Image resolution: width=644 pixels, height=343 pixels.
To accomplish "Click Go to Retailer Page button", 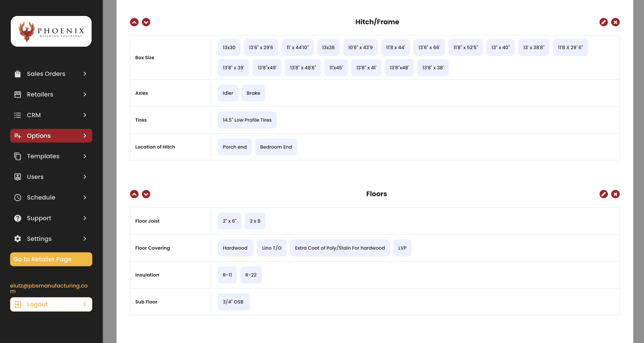I will 51,259.
